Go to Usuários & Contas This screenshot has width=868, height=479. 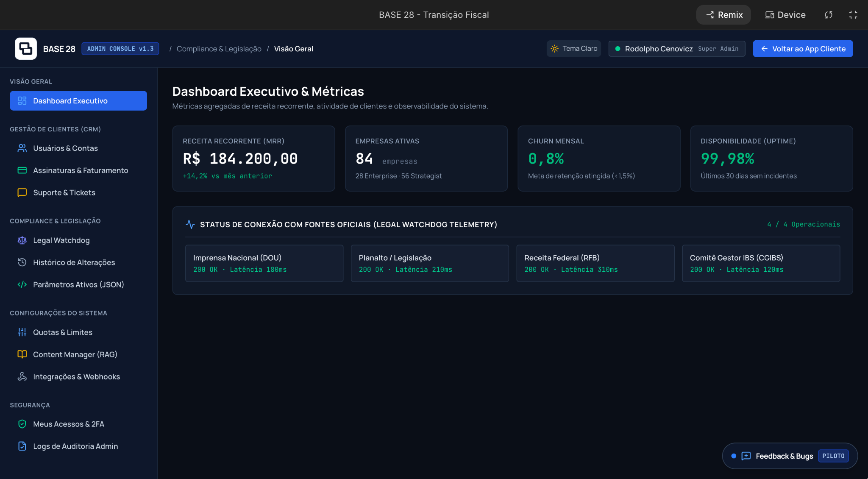(x=78, y=148)
